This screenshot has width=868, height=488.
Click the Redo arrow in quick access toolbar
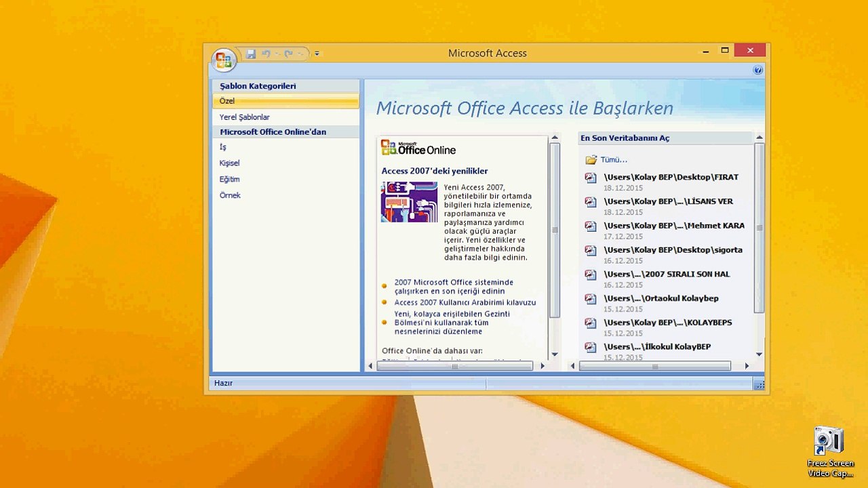click(288, 54)
